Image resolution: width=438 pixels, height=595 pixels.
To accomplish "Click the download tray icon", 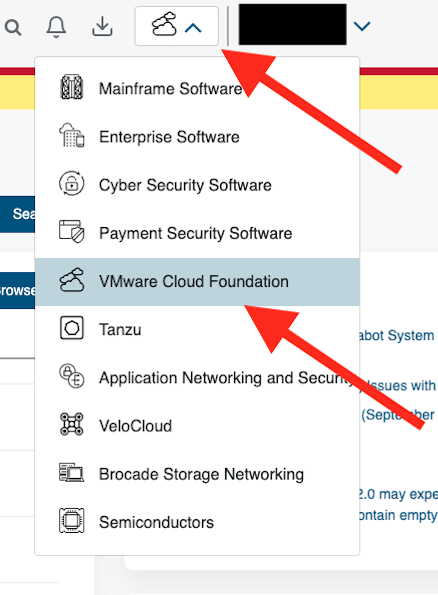I will pos(102,27).
